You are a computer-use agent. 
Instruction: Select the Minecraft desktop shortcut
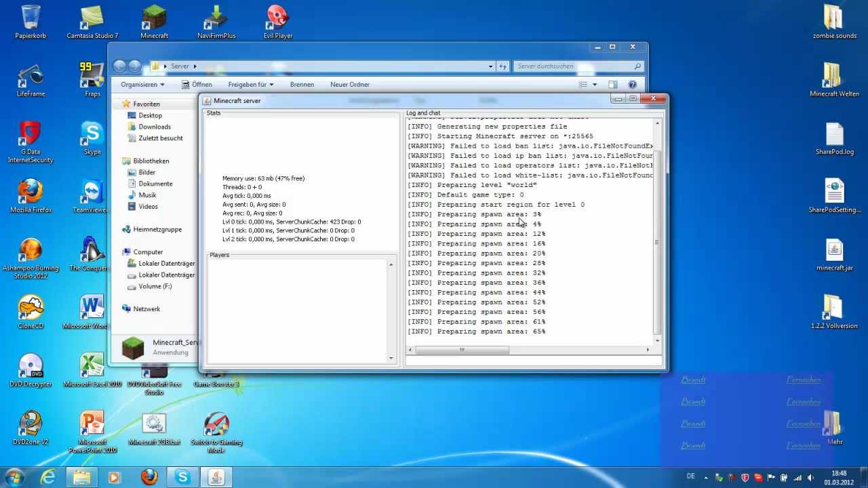pos(155,22)
